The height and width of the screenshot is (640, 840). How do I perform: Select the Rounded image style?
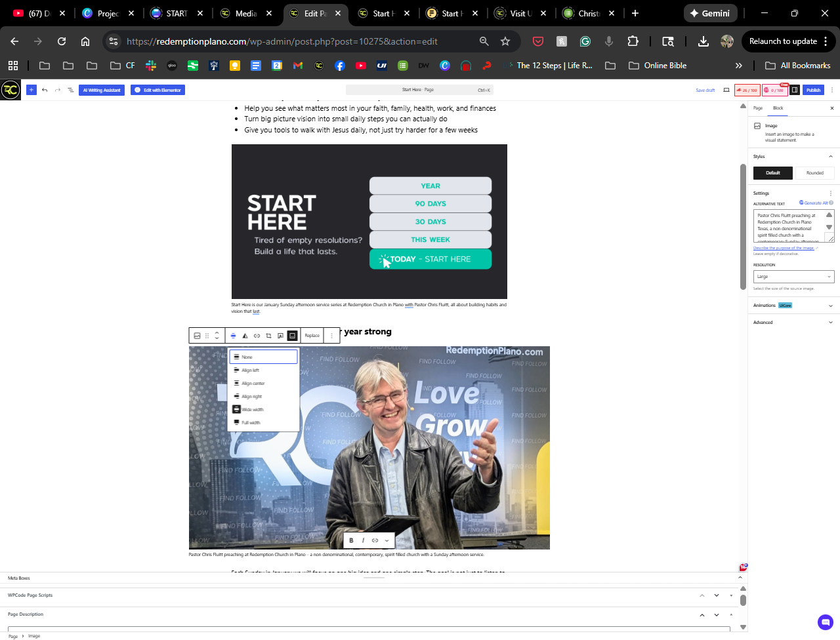pos(814,173)
